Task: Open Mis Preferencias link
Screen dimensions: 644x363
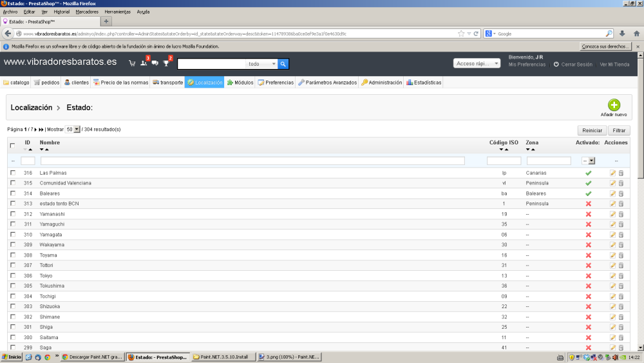Action: point(527,64)
